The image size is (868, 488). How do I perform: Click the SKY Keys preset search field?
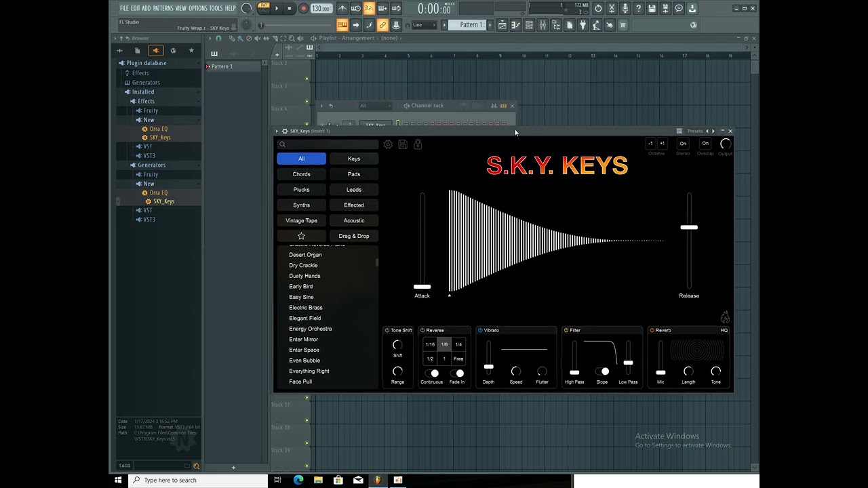pos(328,144)
